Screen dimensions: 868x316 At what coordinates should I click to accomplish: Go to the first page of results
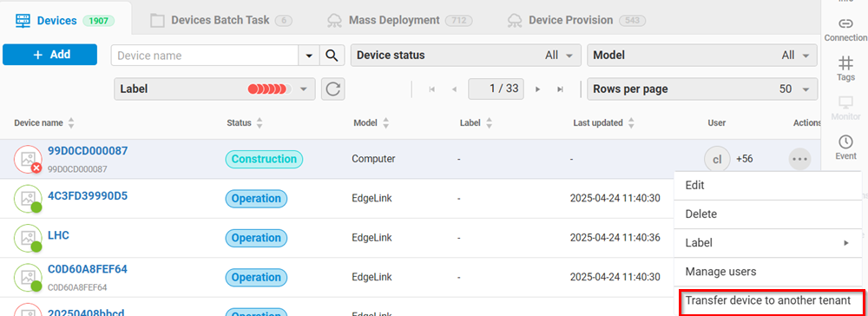point(431,89)
